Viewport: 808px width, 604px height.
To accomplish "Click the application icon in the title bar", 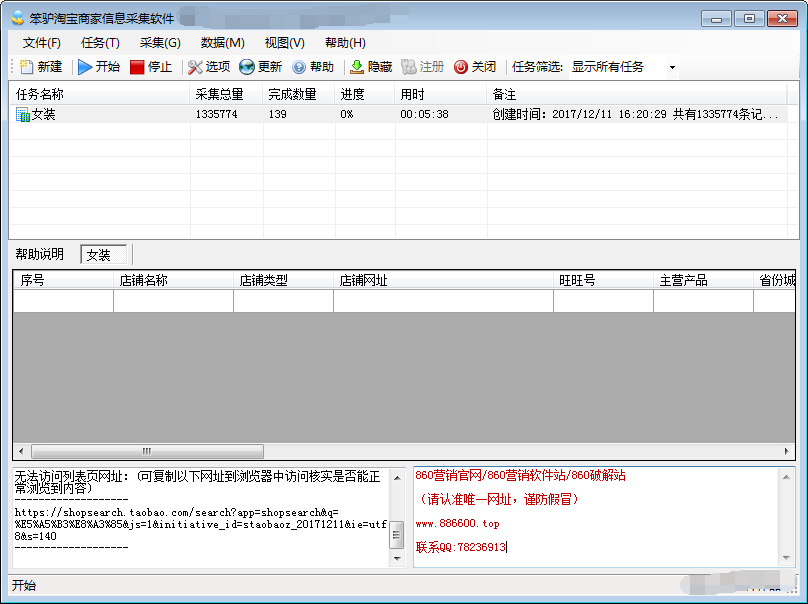I will tap(18, 19).
